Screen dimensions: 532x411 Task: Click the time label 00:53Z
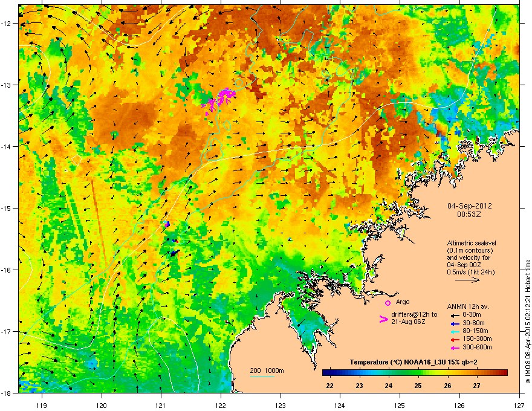point(469,215)
